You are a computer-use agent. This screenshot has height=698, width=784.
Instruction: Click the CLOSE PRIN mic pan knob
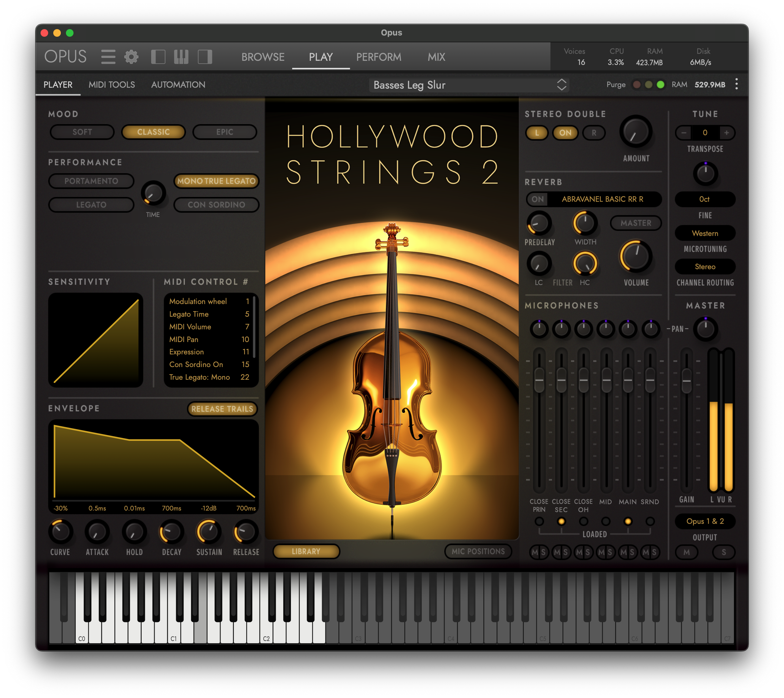coord(539,329)
